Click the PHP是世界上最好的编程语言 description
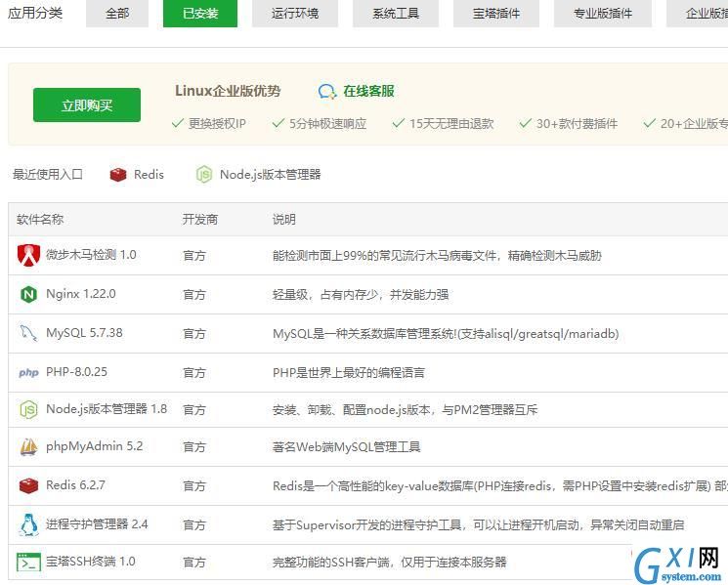 349,372
